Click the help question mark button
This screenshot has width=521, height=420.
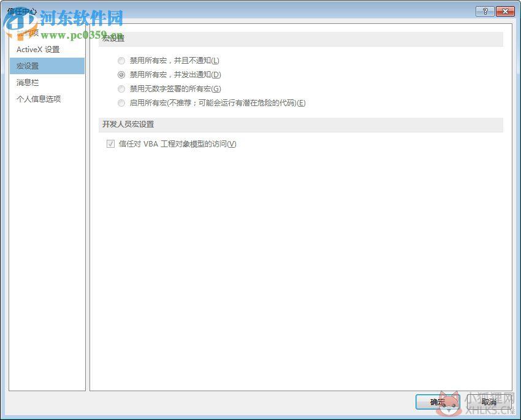[x=485, y=12]
